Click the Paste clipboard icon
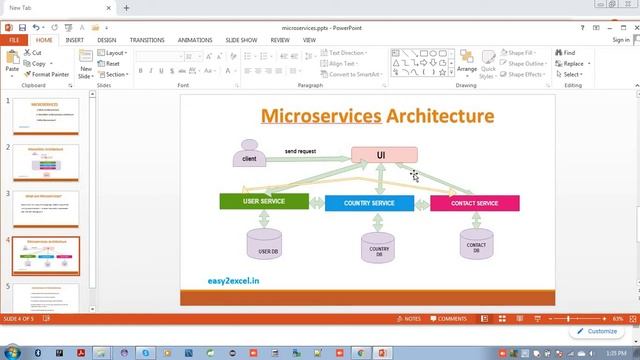 pyautogui.click(x=12, y=57)
